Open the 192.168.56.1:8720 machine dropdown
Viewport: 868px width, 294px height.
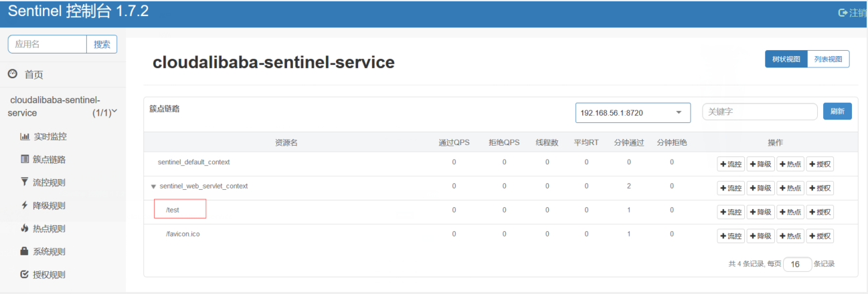pos(633,113)
